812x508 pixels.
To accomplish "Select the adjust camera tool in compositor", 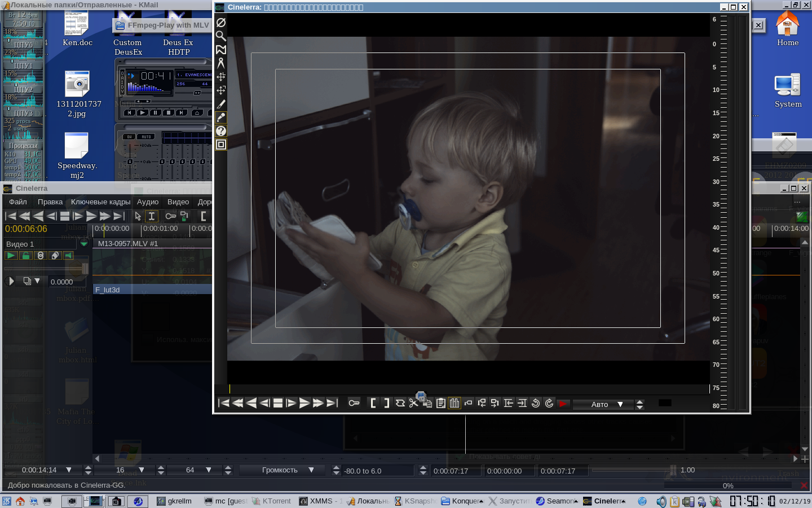I will click(x=221, y=77).
